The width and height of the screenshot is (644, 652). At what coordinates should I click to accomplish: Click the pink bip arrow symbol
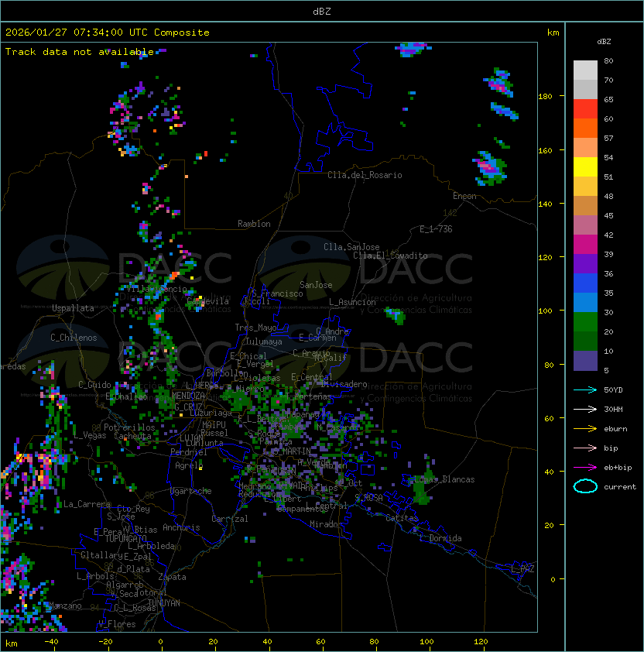coord(585,448)
